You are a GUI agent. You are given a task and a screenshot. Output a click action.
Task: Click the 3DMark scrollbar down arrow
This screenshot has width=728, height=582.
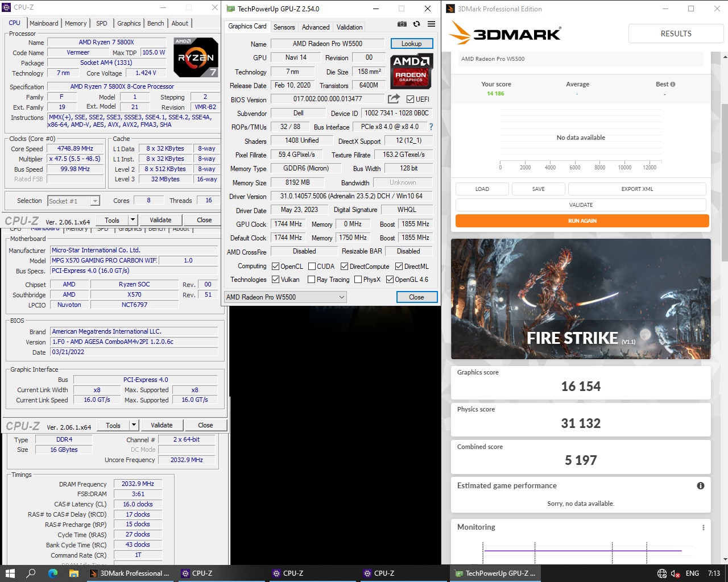pyautogui.click(x=725, y=560)
